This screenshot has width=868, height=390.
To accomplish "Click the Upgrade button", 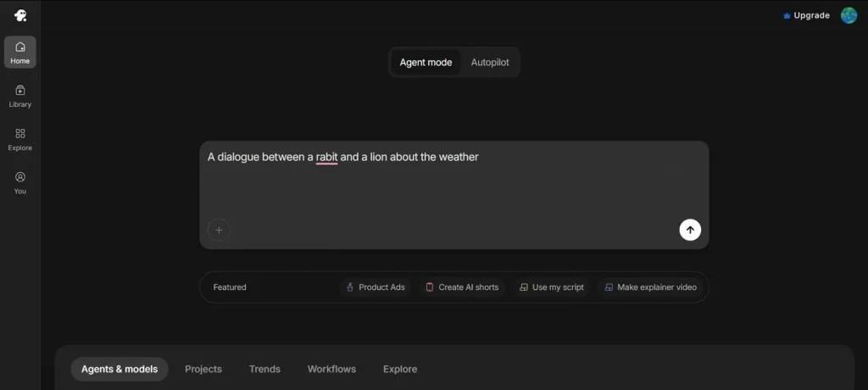I will (806, 15).
